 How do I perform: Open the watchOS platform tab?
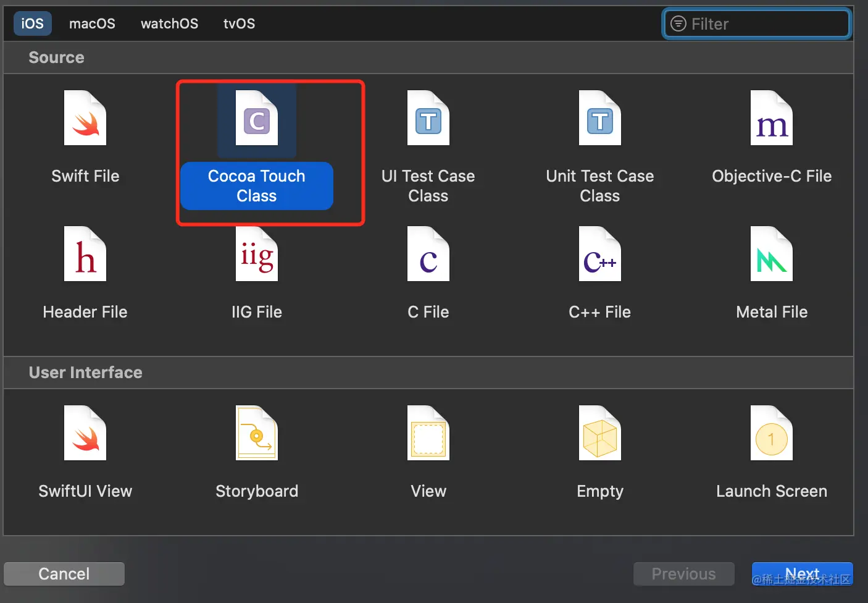(170, 23)
